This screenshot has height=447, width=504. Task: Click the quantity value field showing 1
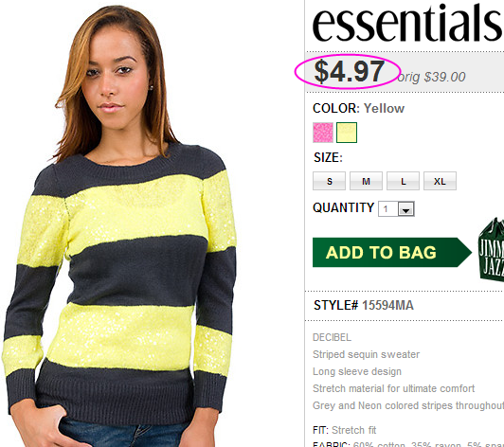(x=388, y=209)
